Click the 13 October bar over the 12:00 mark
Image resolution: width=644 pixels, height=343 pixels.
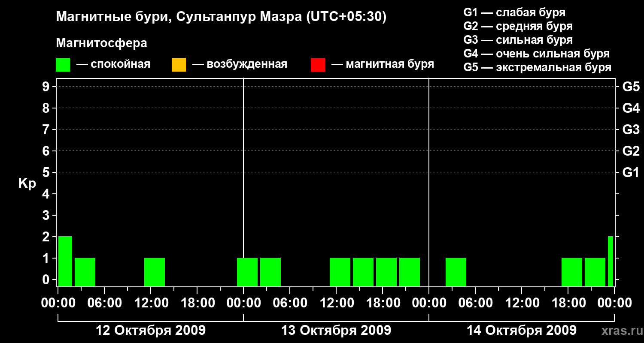pyautogui.click(x=340, y=272)
